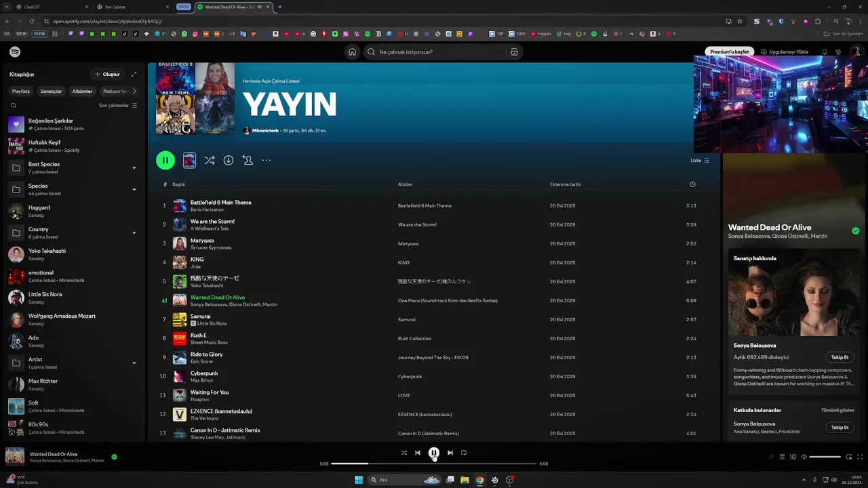Toggle shuffle in the bottom player bar
This screenshot has height=488, width=868.
coord(404,453)
